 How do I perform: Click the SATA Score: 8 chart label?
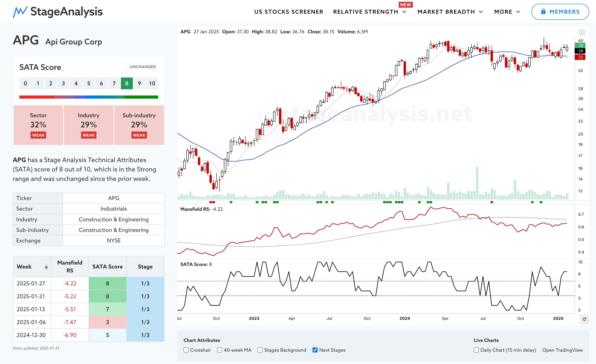point(196,264)
